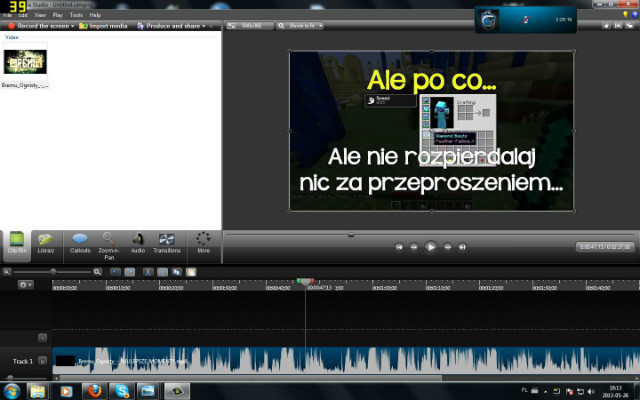Adjust the timeline zoom slider handle
This screenshot has width=640, height=400.
[53, 271]
